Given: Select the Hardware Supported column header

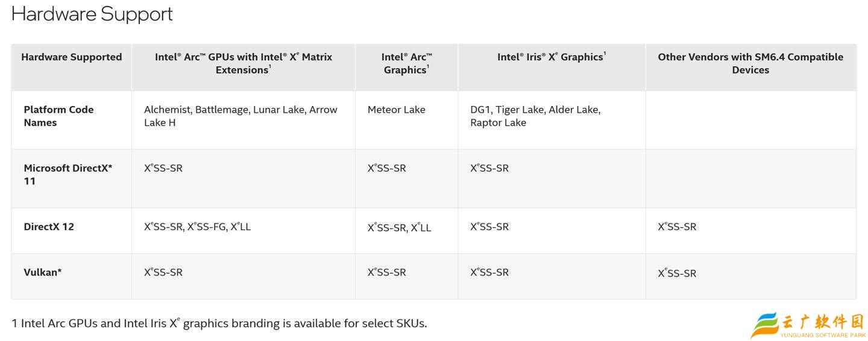Looking at the screenshot, I should click(71, 57).
